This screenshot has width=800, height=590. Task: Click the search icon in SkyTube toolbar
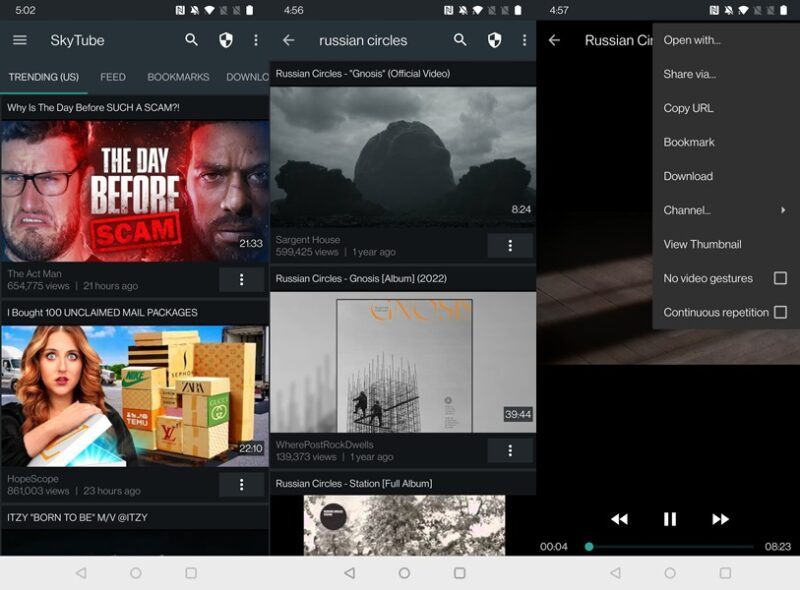tap(189, 41)
